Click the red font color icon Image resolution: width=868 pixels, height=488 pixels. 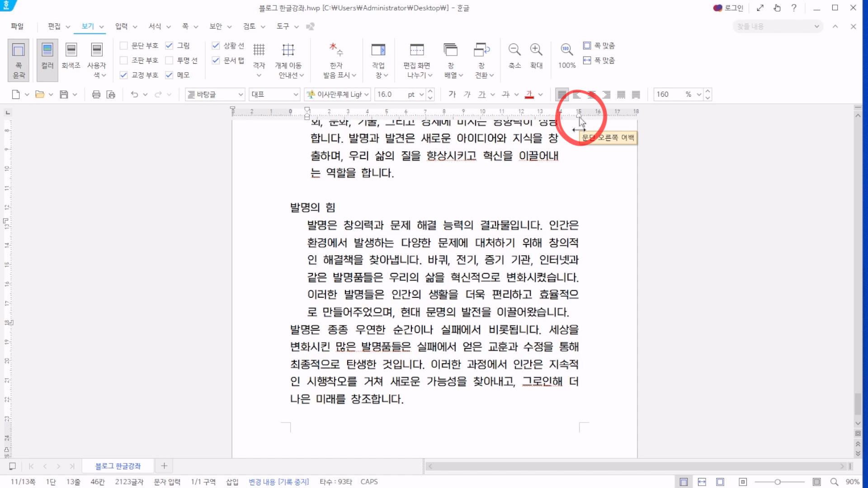coord(529,94)
